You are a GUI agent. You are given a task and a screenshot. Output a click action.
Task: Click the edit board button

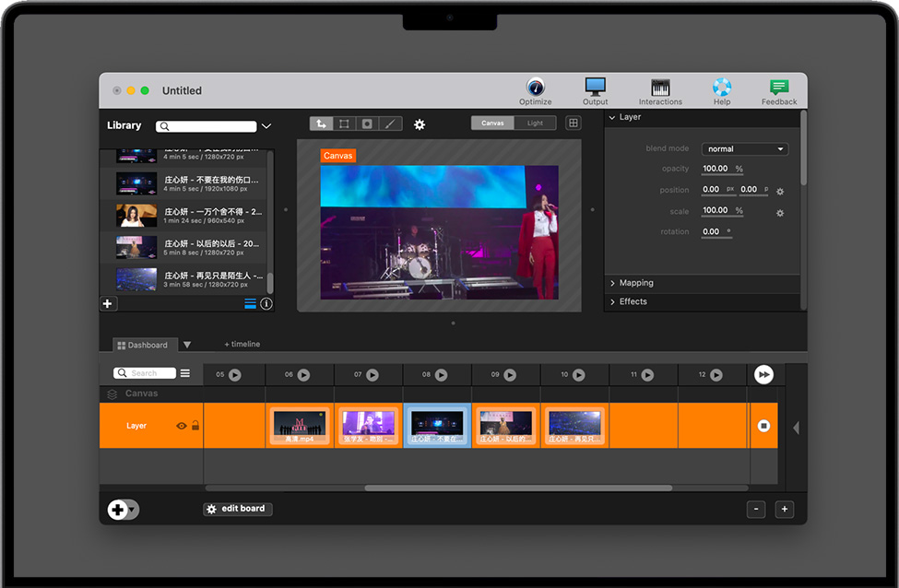pyautogui.click(x=238, y=509)
